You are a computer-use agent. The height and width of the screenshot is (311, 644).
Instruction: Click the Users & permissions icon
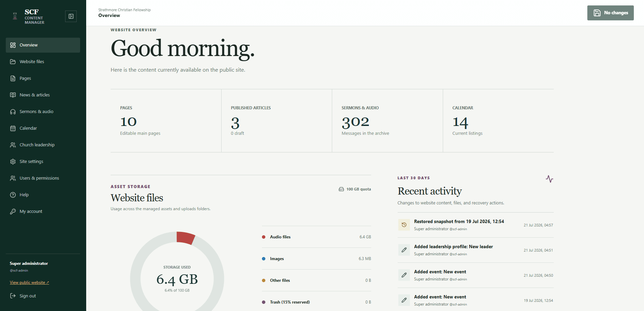click(x=13, y=178)
